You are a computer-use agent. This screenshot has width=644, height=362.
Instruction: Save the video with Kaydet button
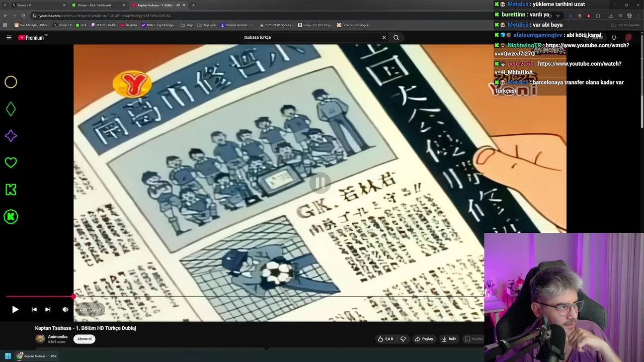[473, 339]
